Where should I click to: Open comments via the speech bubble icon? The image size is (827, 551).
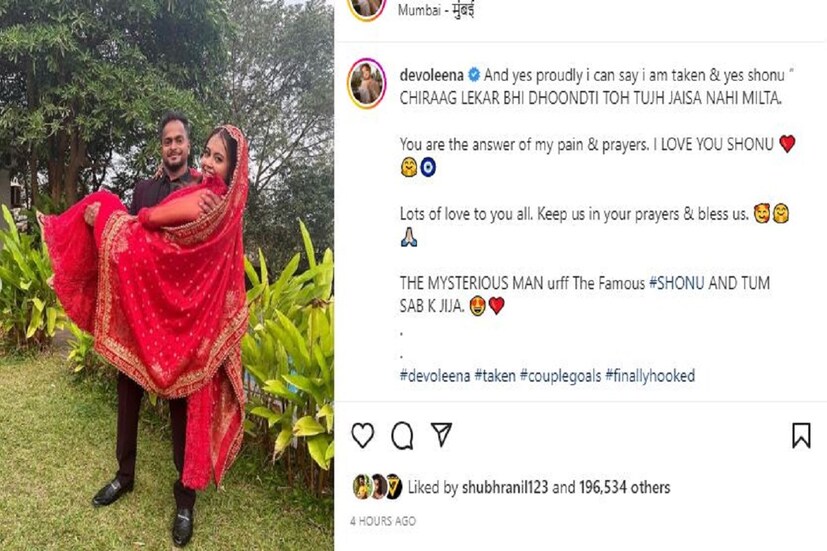pyautogui.click(x=402, y=435)
